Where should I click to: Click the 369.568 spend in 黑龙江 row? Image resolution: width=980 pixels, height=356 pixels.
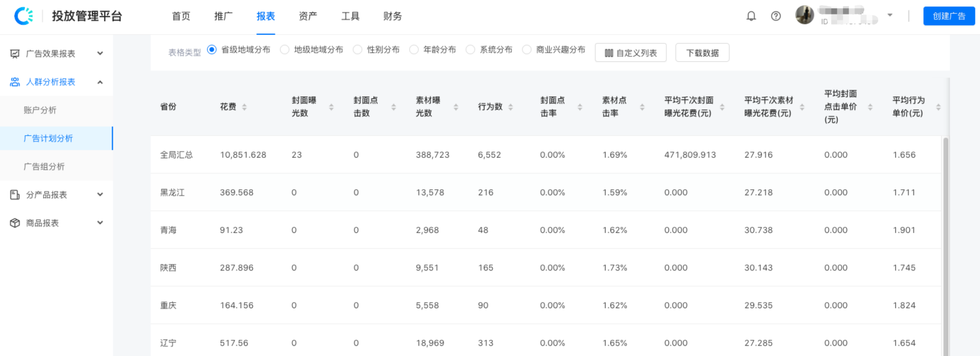[x=237, y=193]
